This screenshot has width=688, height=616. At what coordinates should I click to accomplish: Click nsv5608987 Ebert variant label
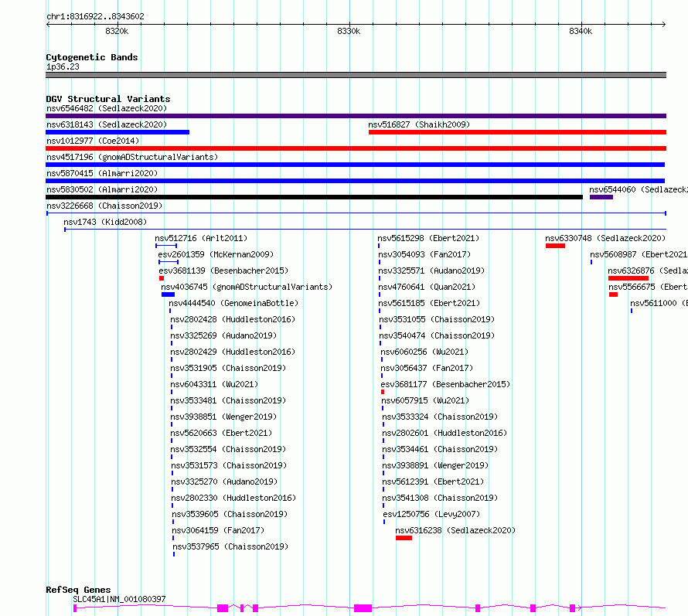coord(639,254)
